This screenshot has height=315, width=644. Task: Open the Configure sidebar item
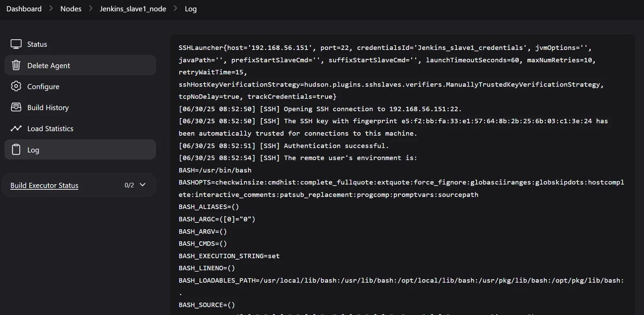[80, 86]
